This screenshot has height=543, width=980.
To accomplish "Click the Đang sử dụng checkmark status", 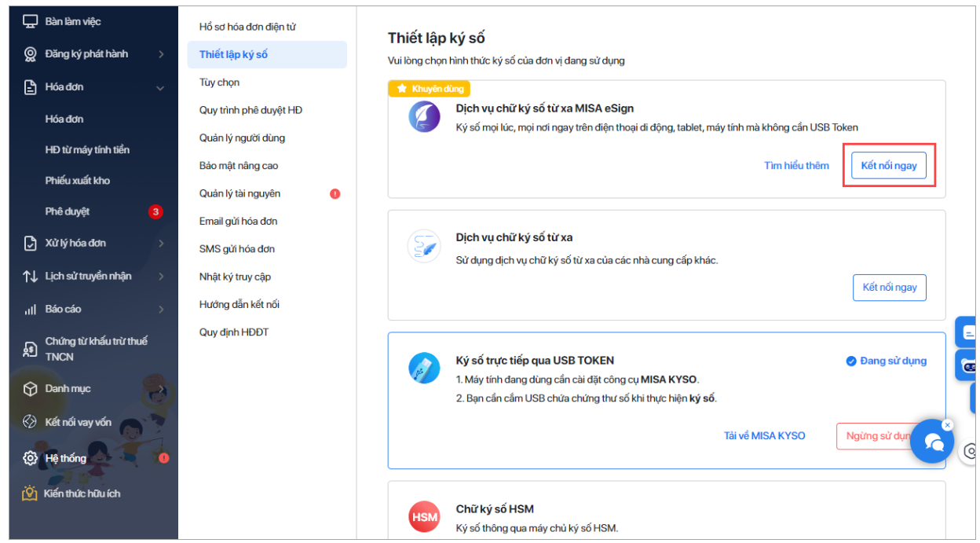I will click(x=886, y=361).
